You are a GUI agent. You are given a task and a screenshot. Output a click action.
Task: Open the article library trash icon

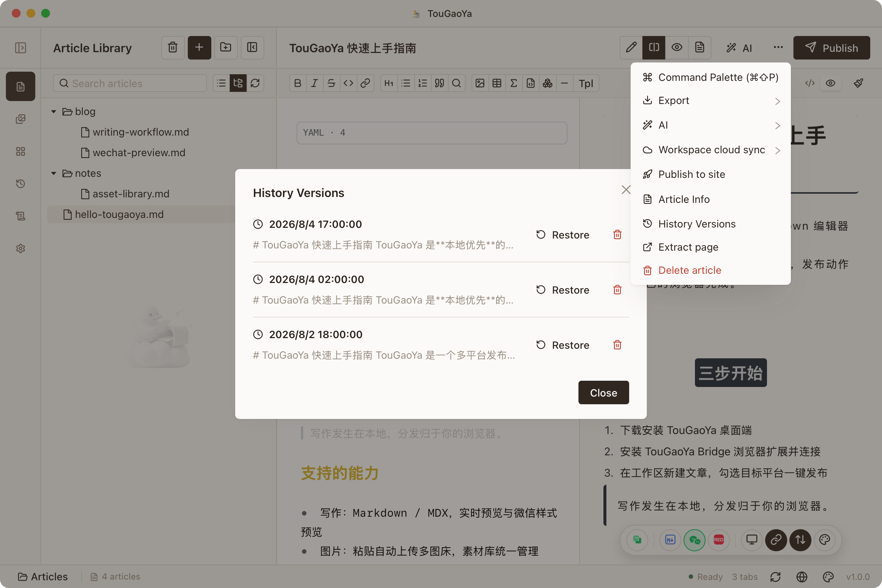[x=172, y=48]
